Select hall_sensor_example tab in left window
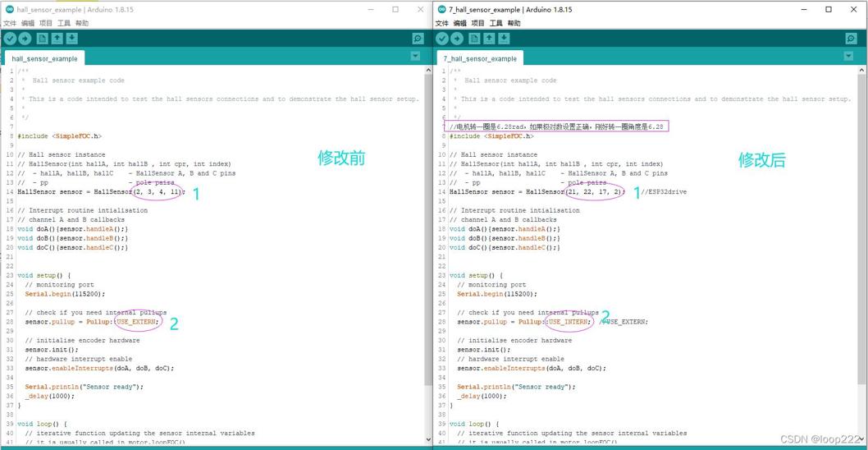Viewport: 868px width, 450px height. 45,58
